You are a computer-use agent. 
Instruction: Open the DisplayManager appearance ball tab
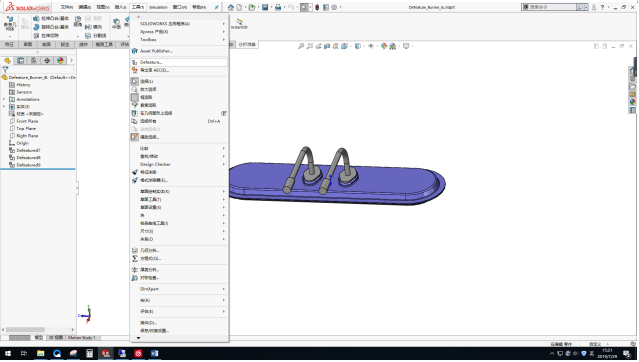tap(60, 60)
